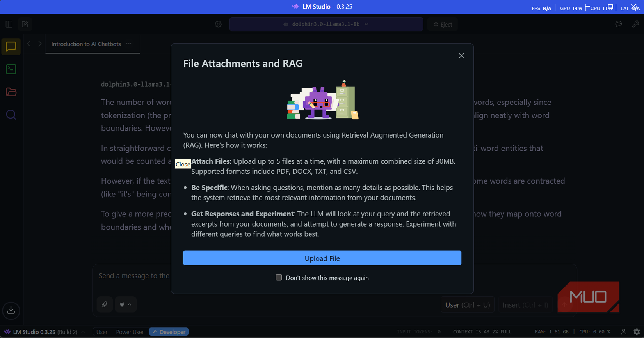Click the Upload File button
This screenshot has height=338, width=644.
click(322, 258)
